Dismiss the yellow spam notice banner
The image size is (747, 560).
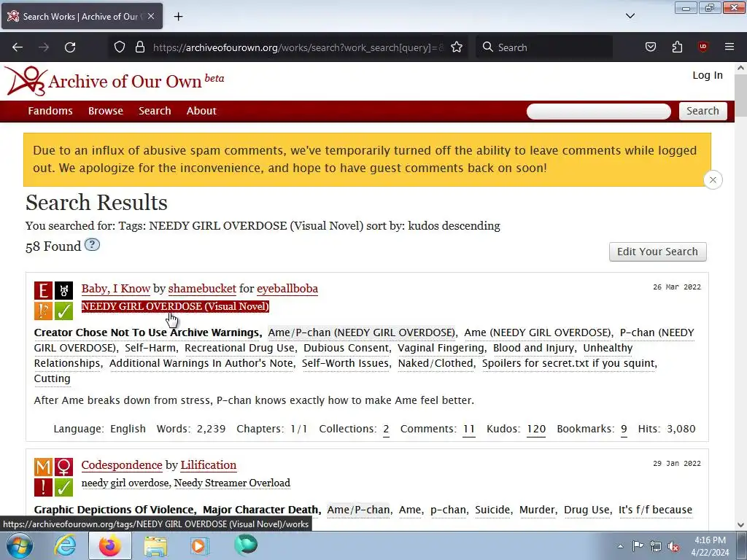pyautogui.click(x=713, y=180)
